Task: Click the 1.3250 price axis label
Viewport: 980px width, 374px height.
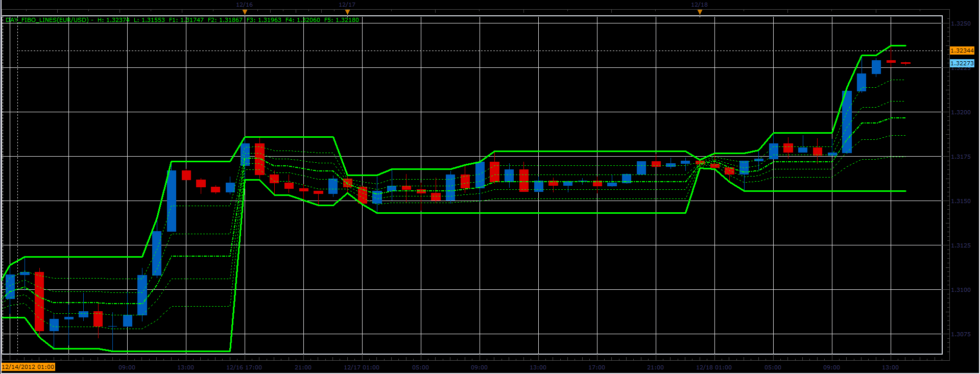Action: (961, 23)
